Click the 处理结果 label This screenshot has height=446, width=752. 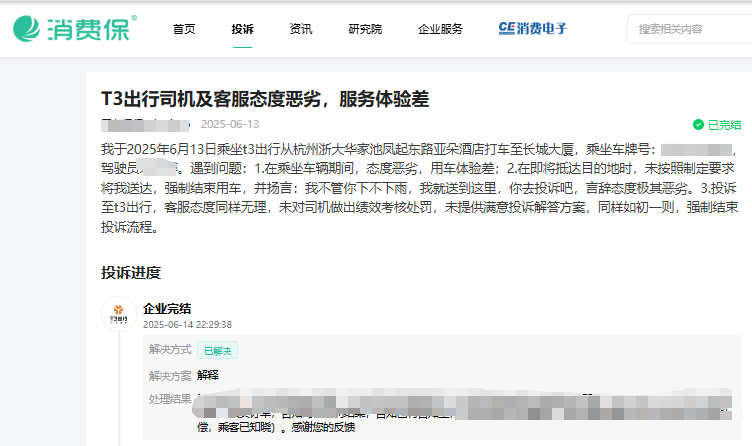point(170,399)
